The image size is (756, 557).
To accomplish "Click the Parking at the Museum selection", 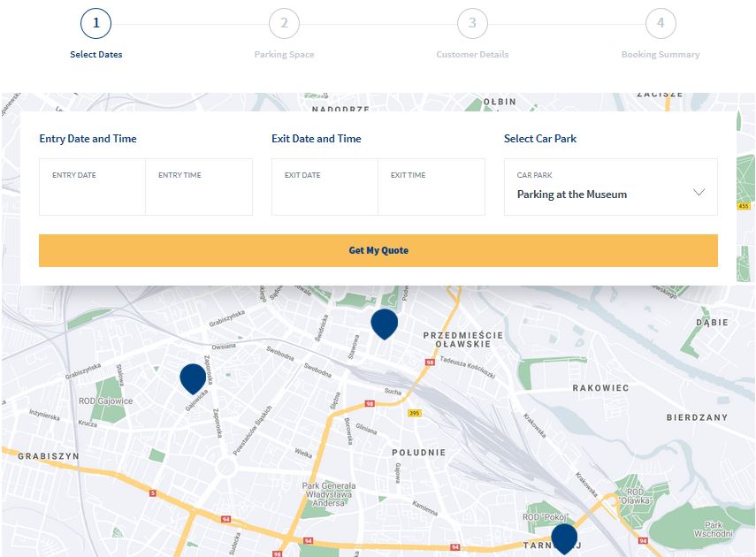I will (x=572, y=195).
